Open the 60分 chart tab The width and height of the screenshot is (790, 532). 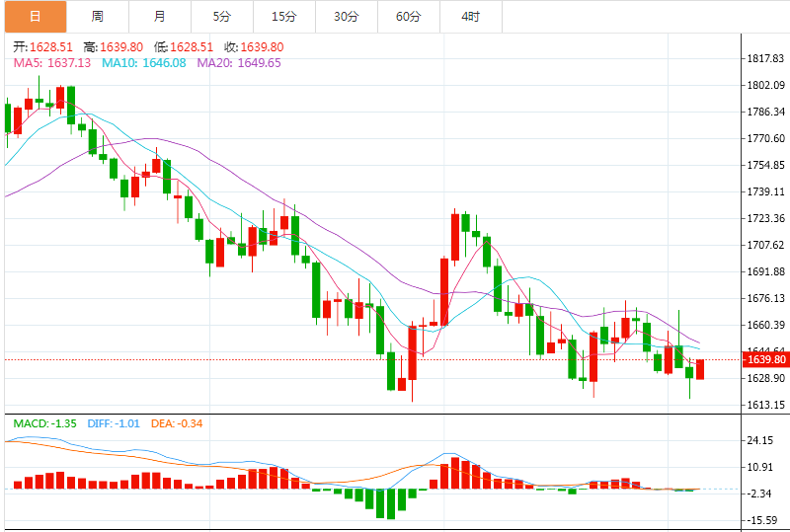(x=409, y=17)
